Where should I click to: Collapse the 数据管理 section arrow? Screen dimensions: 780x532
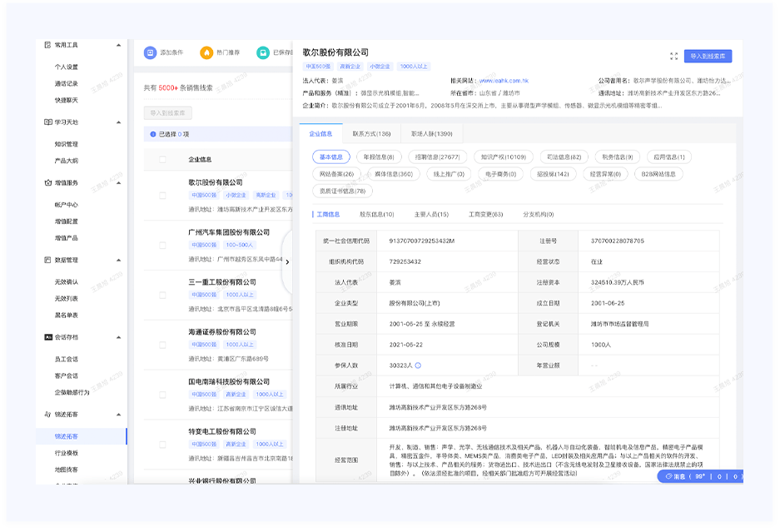[x=118, y=260]
